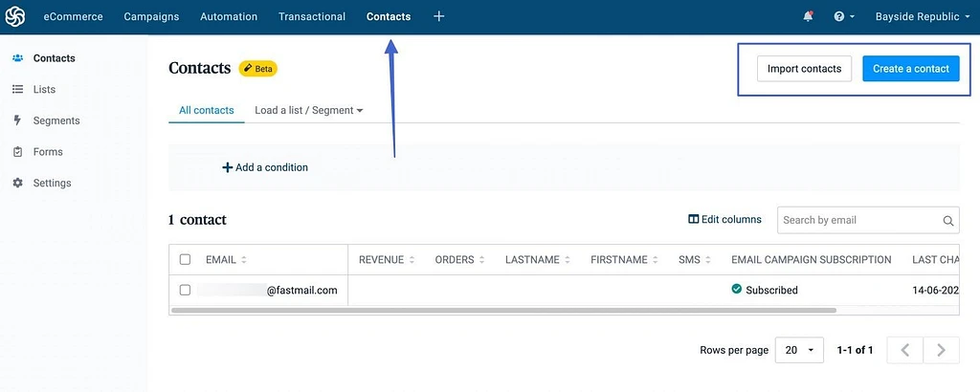Viewport: 980px width, 392px height.
Task: Click the 1 contact count heading
Action: click(197, 220)
